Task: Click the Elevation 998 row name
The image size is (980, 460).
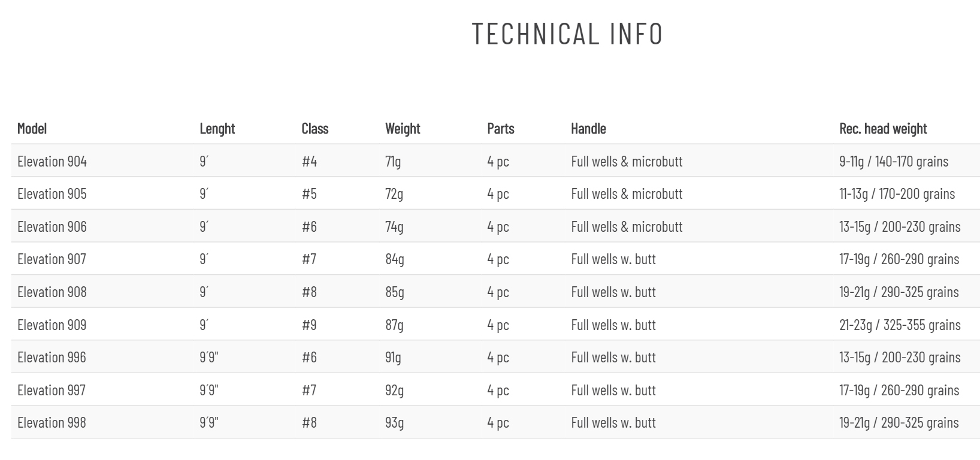Action: [x=52, y=422]
